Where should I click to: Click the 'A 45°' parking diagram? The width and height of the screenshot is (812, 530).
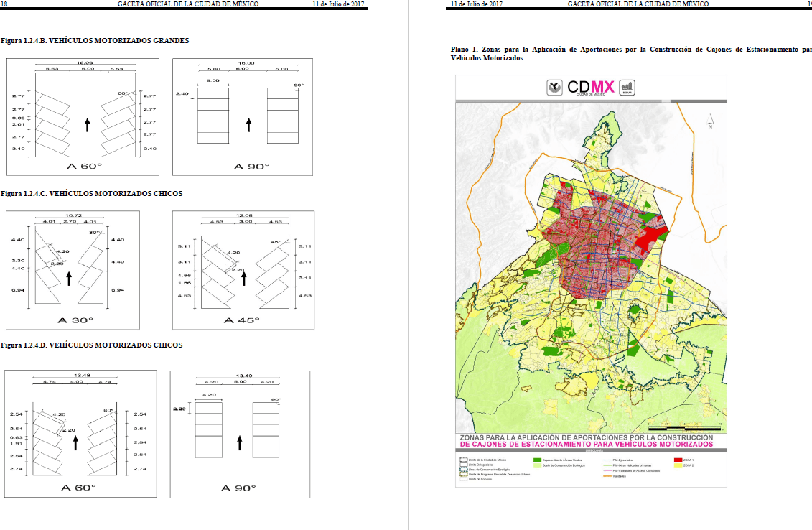pos(243,269)
